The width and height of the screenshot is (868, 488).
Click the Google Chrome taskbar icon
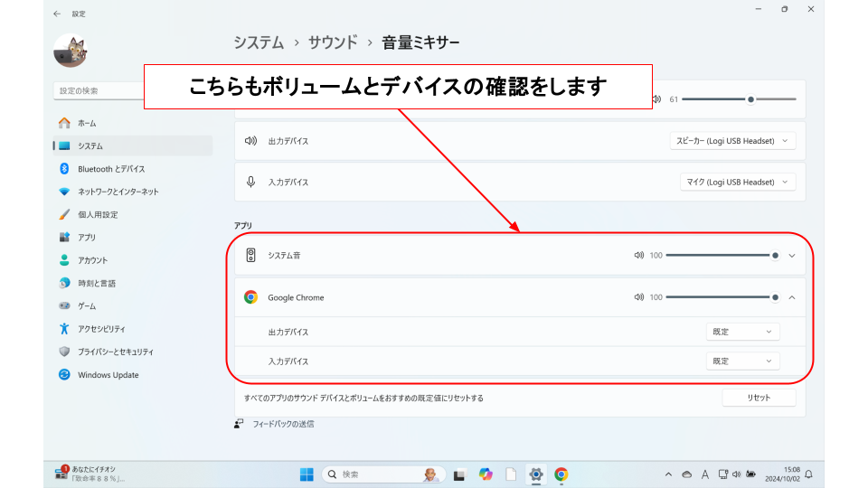point(561,474)
